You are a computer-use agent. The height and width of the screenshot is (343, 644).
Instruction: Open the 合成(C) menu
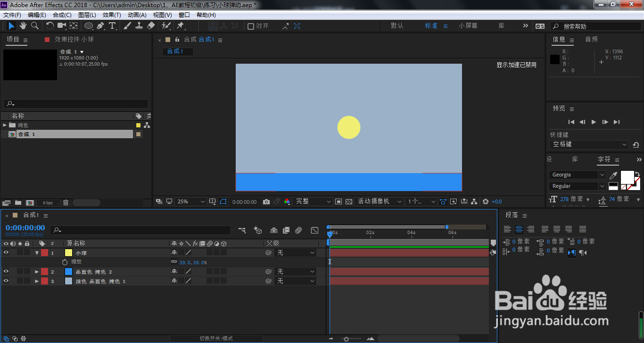[62, 15]
